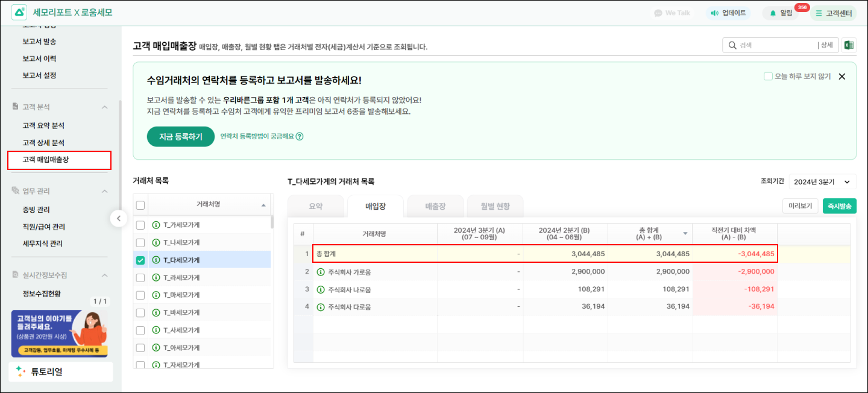This screenshot has height=393, width=868.
Task: Click the Excel export icon
Action: (849, 45)
